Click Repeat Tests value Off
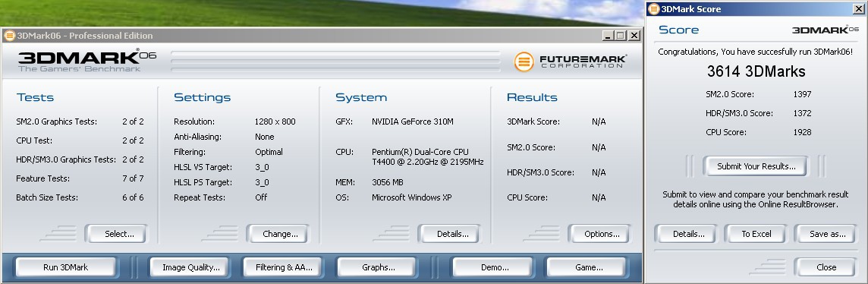Screen dimensions: 868x284 point(261,197)
